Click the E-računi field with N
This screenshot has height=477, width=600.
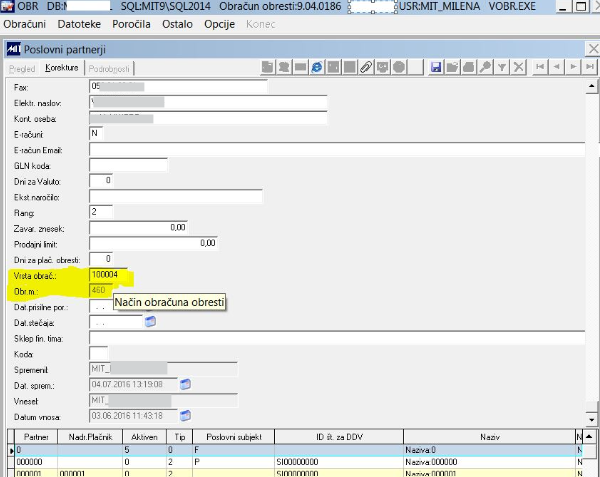tap(96, 133)
